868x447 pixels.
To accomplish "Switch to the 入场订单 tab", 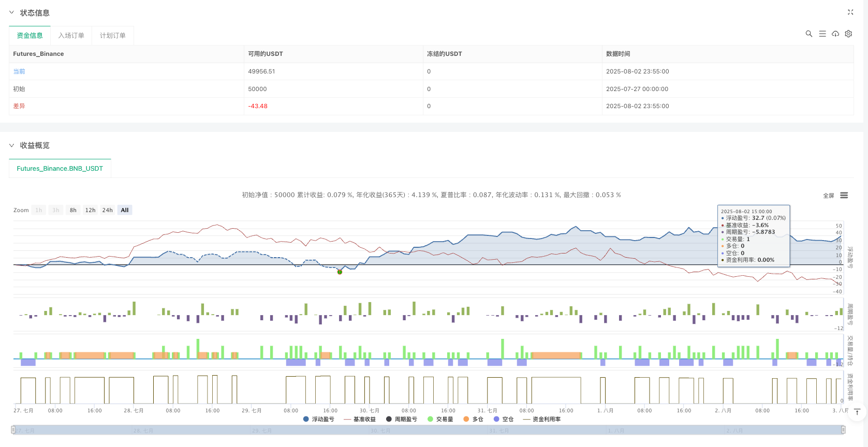I will pos(71,35).
